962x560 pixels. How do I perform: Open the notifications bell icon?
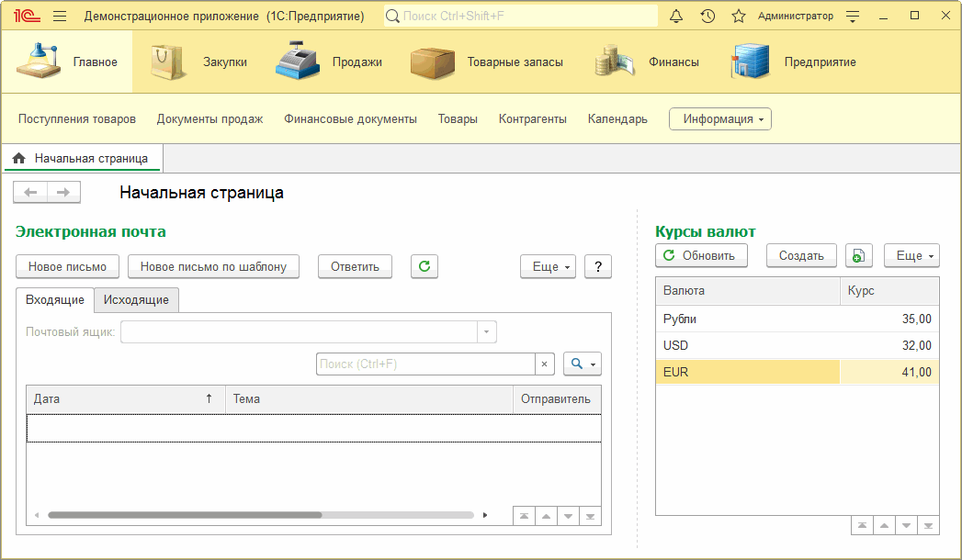[677, 16]
